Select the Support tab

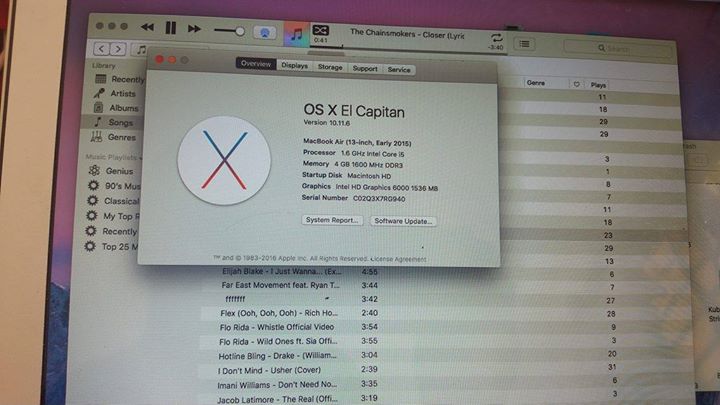365,68
